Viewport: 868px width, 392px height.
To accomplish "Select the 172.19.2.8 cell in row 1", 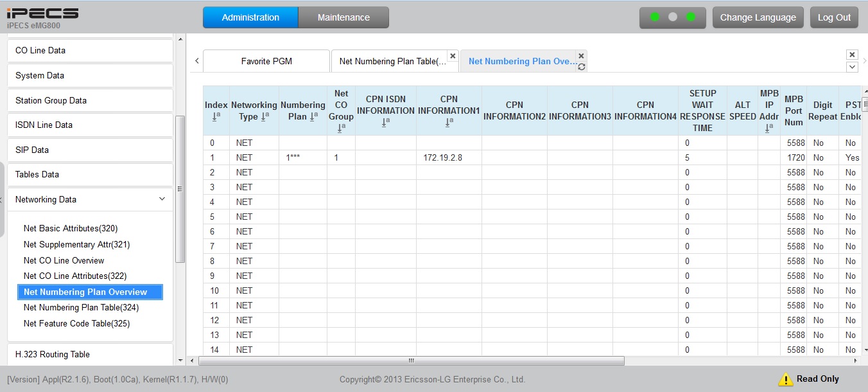I will 442,157.
